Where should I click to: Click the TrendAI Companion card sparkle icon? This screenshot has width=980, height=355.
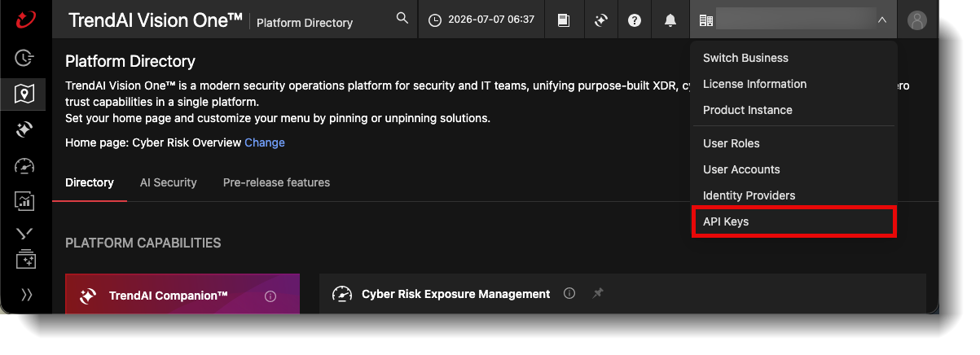pos(89,296)
